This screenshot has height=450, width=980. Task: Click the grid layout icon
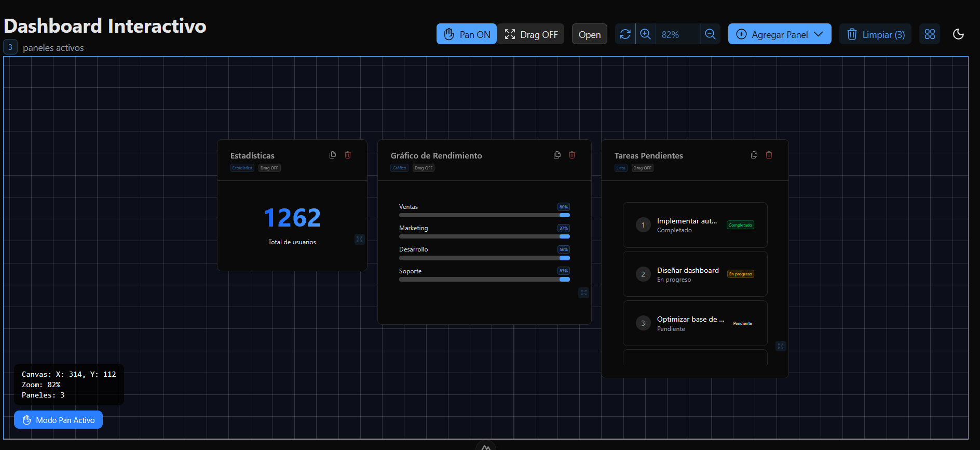pos(930,34)
